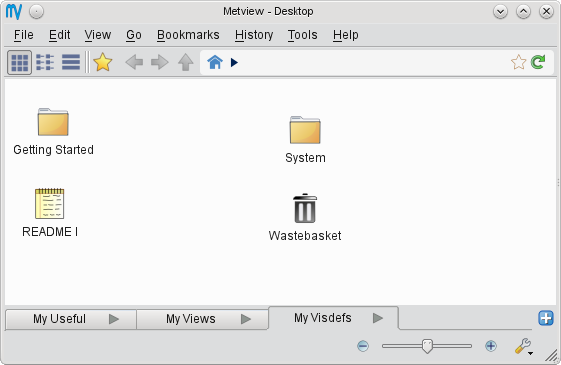561x365 pixels.
Task: Expand the My Visdefs tab arrow
Action: coord(378,318)
